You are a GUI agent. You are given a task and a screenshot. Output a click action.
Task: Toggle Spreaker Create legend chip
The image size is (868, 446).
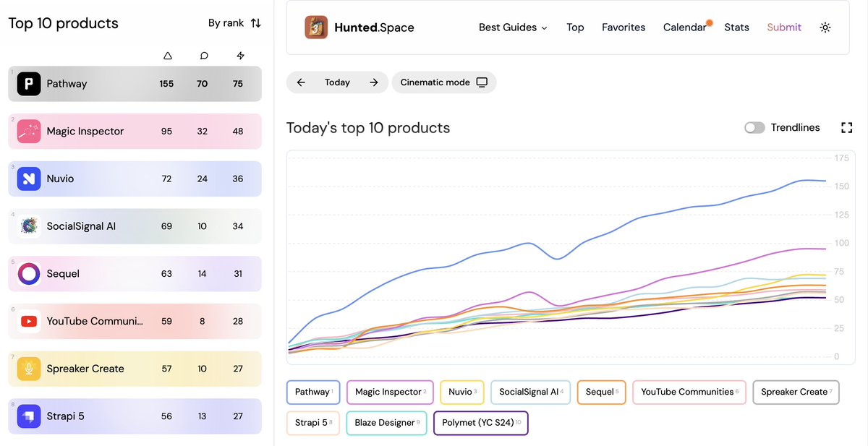796,392
